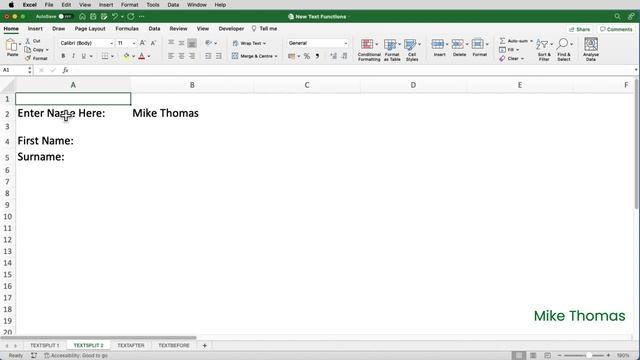Image resolution: width=640 pixels, height=360 pixels.
Task: Click the Increase indent icon
Action: (x=219, y=56)
